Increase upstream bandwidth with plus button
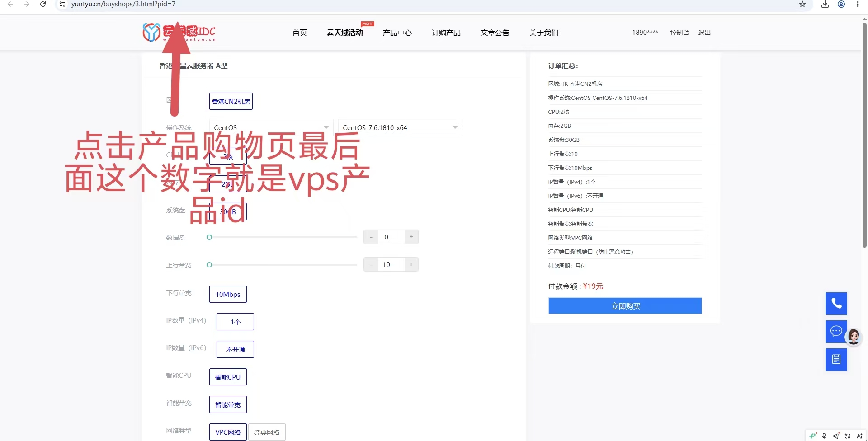The width and height of the screenshot is (868, 441). (411, 265)
